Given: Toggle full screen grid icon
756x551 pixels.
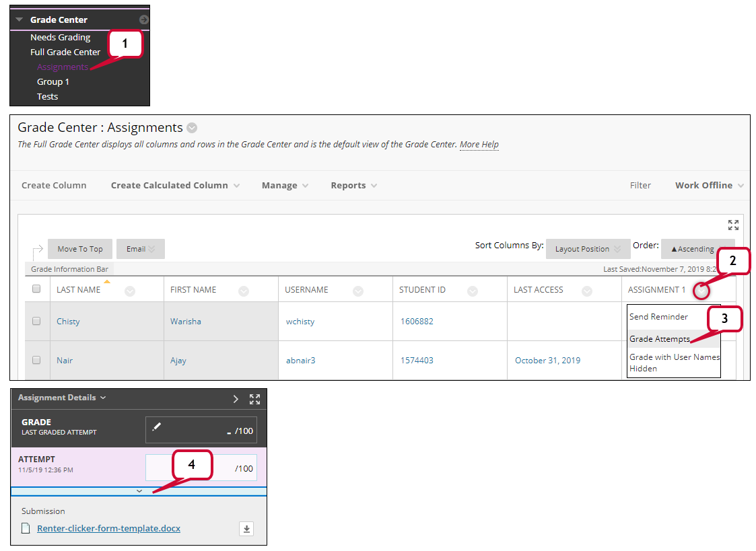Looking at the screenshot, I should pyautogui.click(x=733, y=225).
